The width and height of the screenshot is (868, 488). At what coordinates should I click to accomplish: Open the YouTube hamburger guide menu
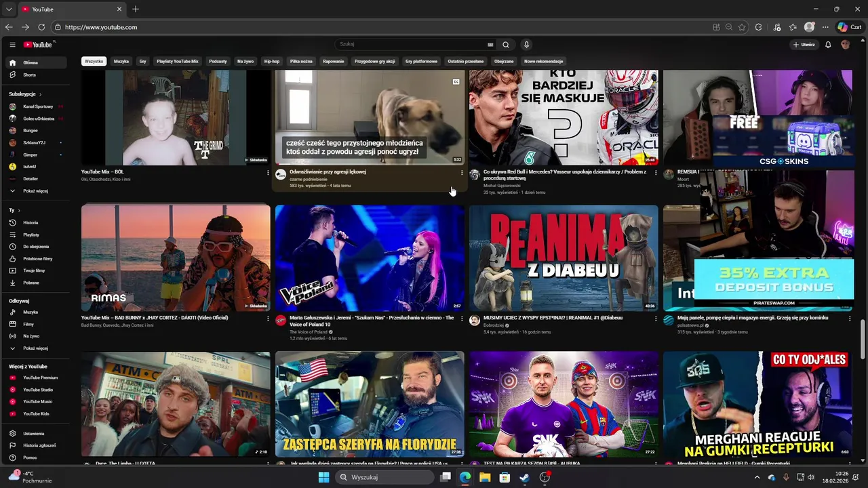12,45
